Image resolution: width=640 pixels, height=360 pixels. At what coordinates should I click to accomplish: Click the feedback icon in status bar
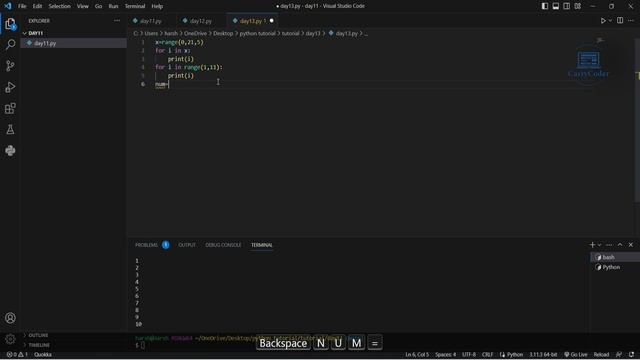coord(619,354)
